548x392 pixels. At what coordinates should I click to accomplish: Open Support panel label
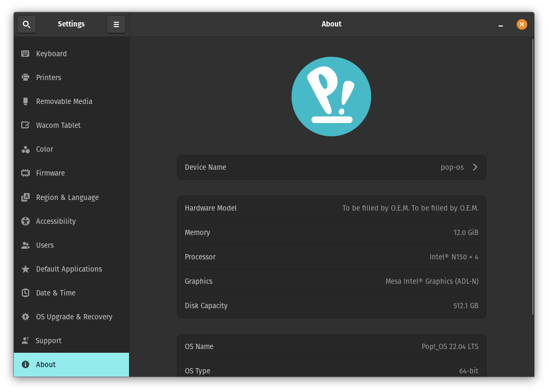click(48, 341)
